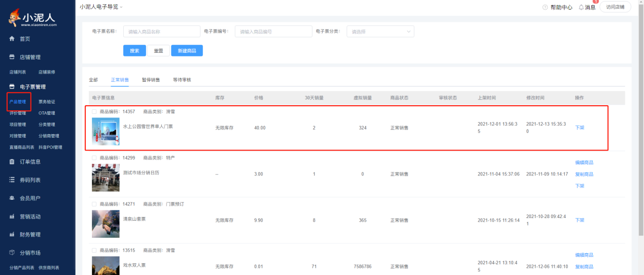
Task: Click the 电子票名称 input field
Action: (161, 32)
